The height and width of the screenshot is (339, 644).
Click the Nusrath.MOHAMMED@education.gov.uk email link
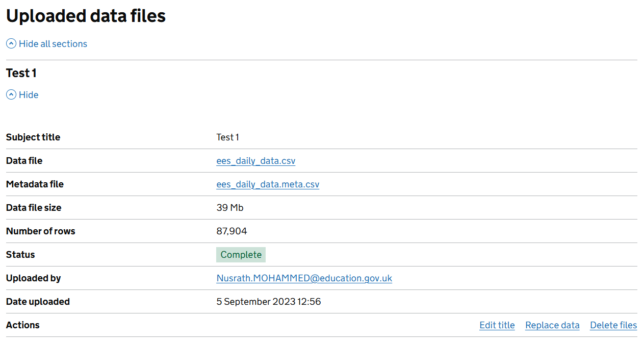pos(304,278)
